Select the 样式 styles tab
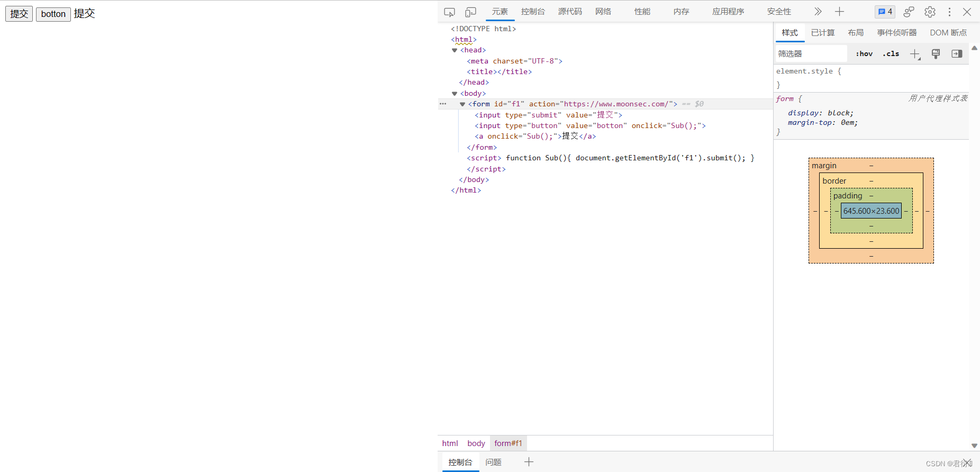 coord(790,33)
